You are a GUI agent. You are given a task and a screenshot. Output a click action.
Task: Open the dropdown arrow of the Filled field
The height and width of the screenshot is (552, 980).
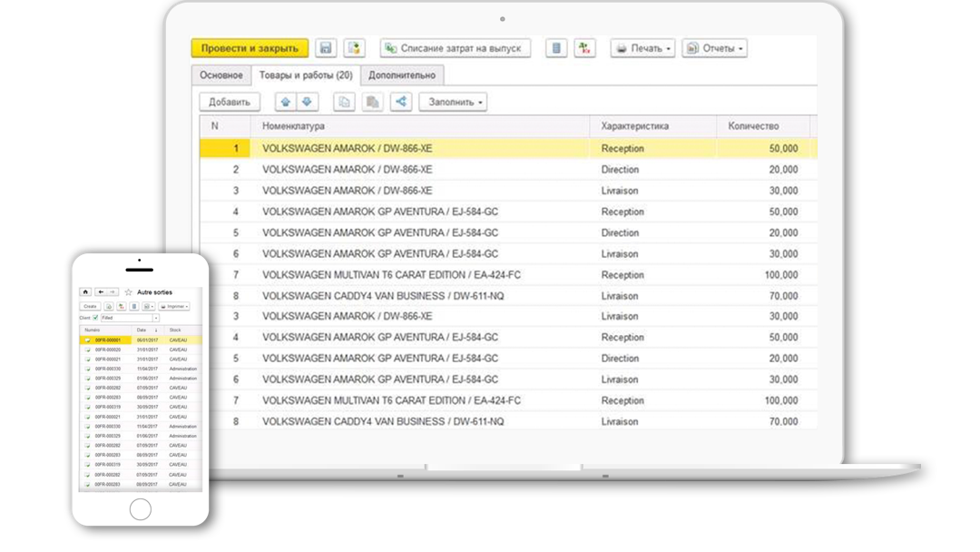click(156, 318)
